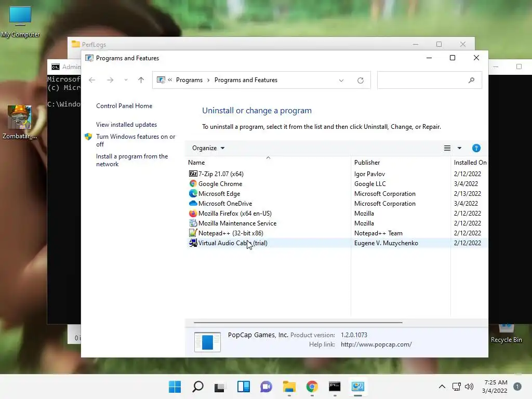Select Mozilla Firefox (x64 en-US) row

tap(337, 213)
